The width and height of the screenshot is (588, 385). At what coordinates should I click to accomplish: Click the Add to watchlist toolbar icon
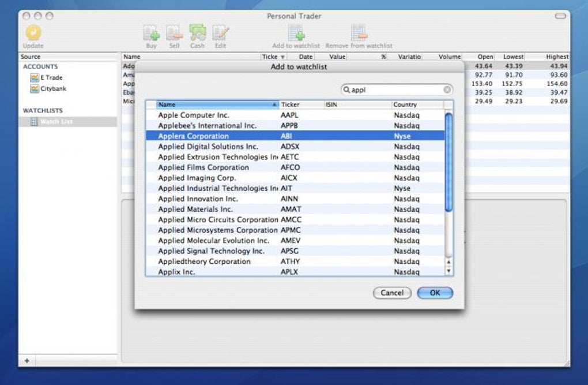point(296,33)
